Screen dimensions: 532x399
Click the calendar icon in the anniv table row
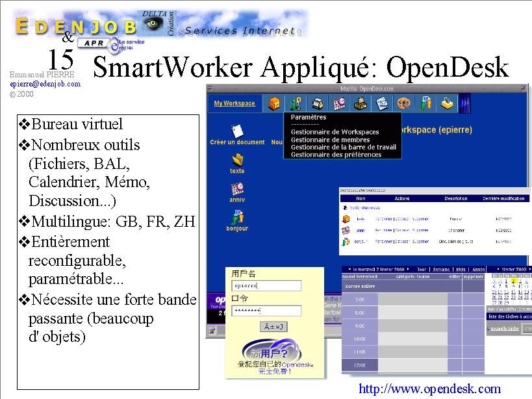(x=346, y=231)
